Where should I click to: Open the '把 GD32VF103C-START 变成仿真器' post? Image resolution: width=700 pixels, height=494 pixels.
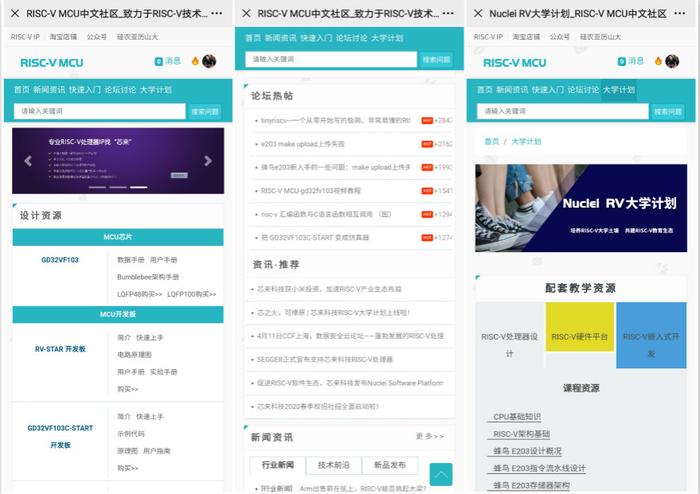315,237
